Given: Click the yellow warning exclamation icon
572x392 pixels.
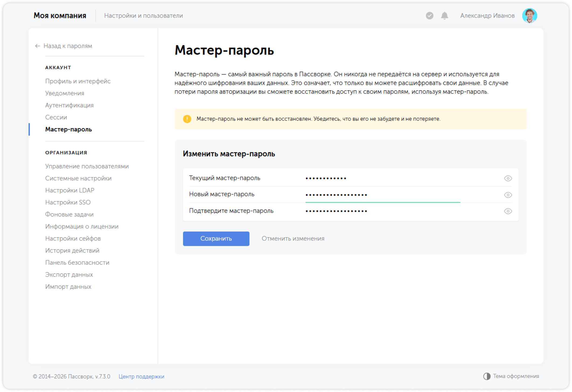Looking at the screenshot, I should pos(187,119).
